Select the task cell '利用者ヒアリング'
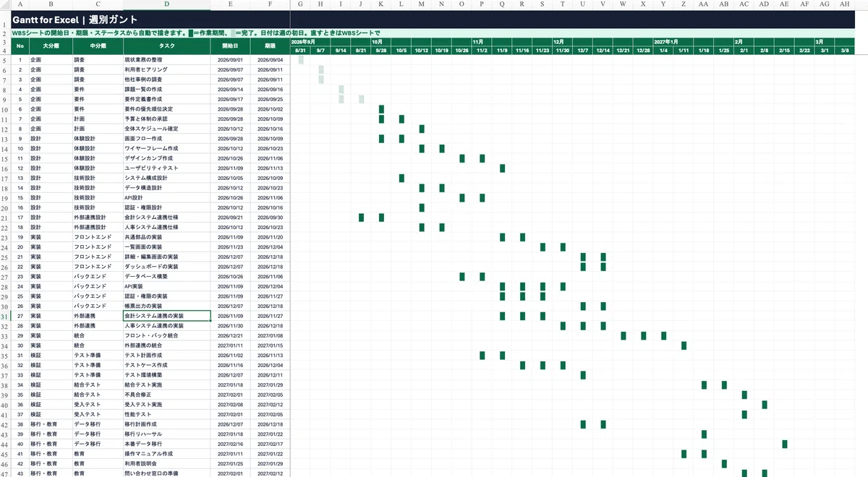 (167, 69)
